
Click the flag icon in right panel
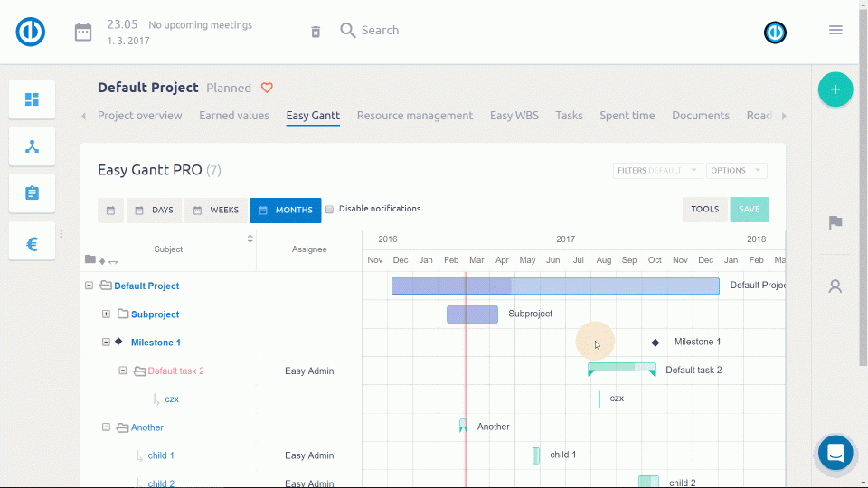click(x=835, y=222)
